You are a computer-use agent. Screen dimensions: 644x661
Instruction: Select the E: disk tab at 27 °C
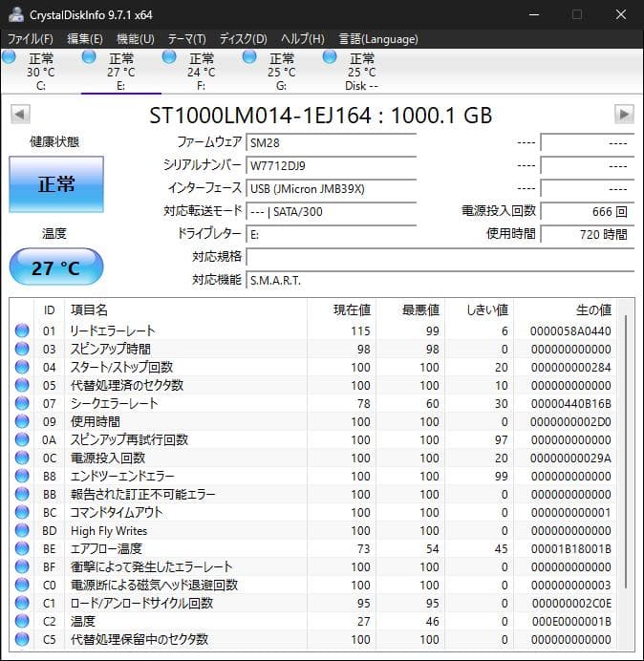point(121,72)
